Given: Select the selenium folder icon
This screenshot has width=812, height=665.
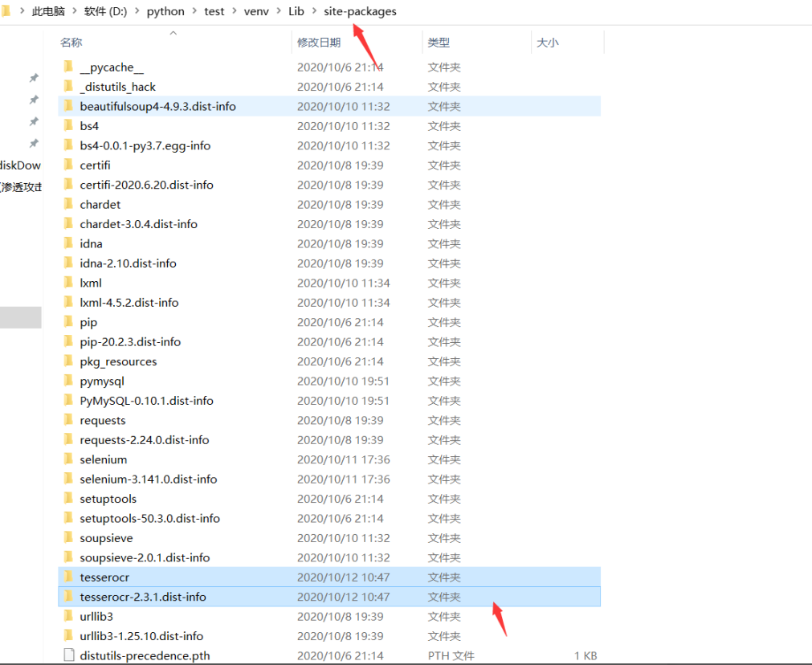Looking at the screenshot, I should [x=68, y=459].
